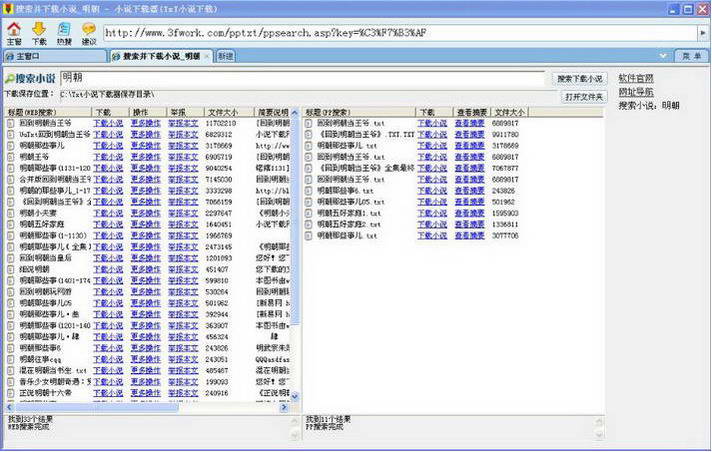Screen dimensions: 712x452
Task: Click the file icon of 回到明朝当皇后 row
Action: click(x=11, y=258)
